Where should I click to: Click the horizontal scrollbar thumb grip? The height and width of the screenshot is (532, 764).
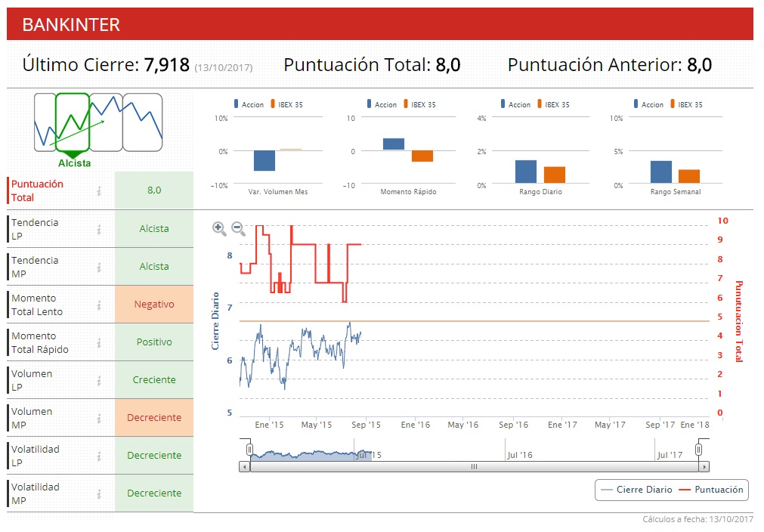click(x=475, y=467)
